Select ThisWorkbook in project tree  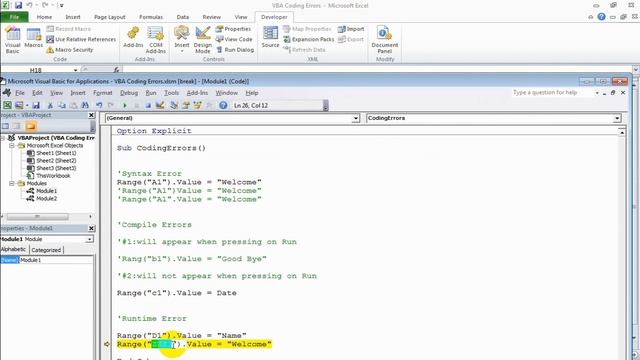[x=53, y=176]
